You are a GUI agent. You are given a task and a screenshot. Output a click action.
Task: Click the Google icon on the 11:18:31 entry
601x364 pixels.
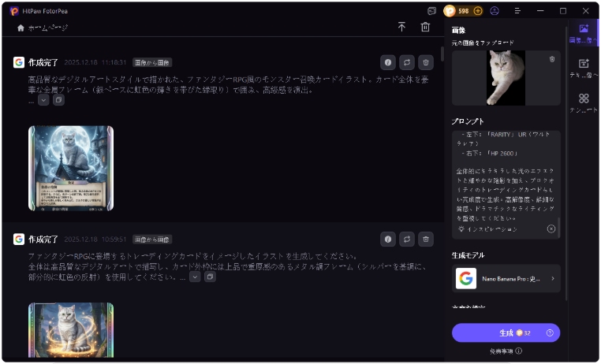pyautogui.click(x=19, y=62)
